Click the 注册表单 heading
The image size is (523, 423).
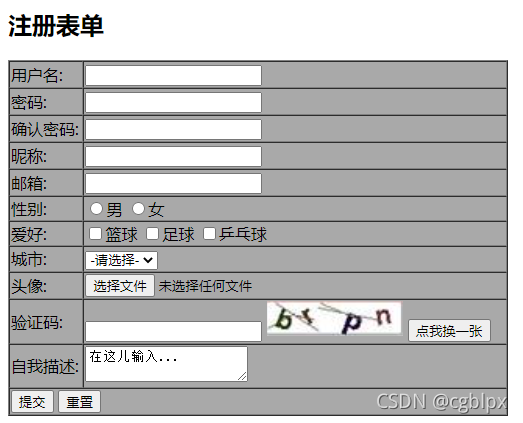tap(56, 26)
